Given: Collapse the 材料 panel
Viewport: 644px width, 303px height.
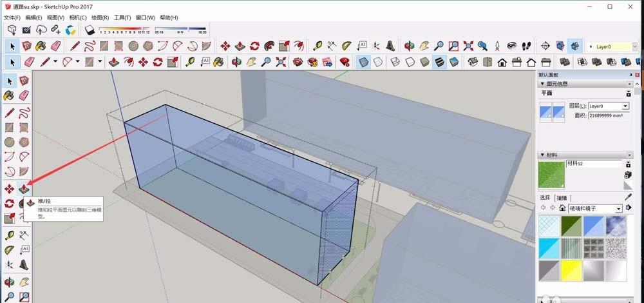Looking at the screenshot, I should tap(542, 155).
